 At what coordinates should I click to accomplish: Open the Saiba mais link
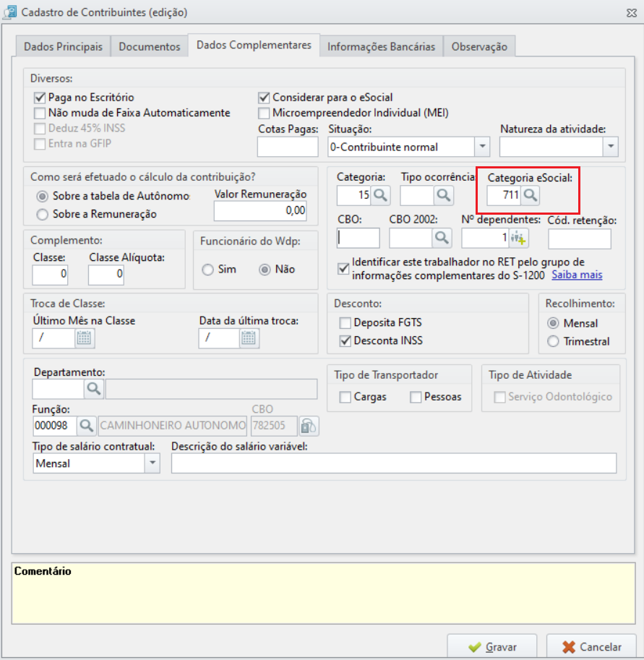[577, 275]
